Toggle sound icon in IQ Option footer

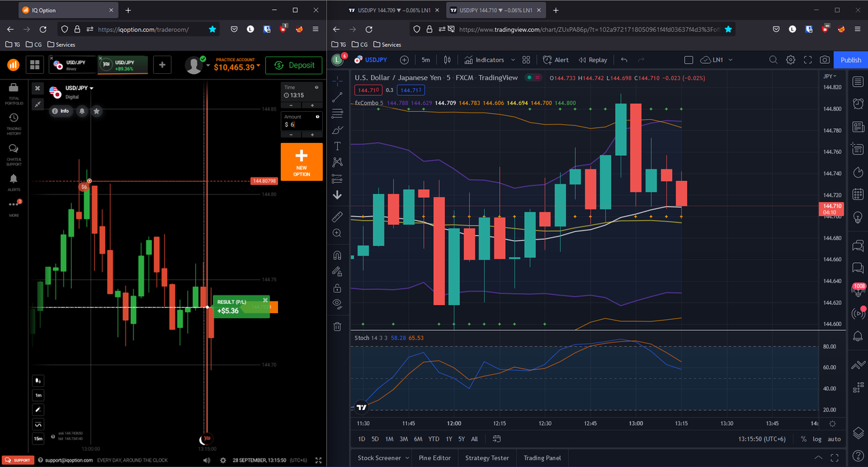coord(207,460)
